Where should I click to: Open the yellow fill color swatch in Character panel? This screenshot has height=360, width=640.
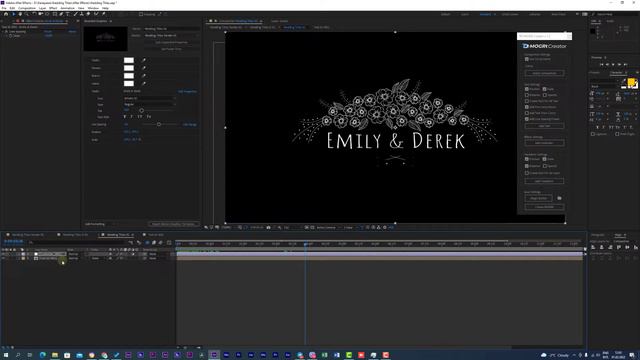[x=631, y=82]
